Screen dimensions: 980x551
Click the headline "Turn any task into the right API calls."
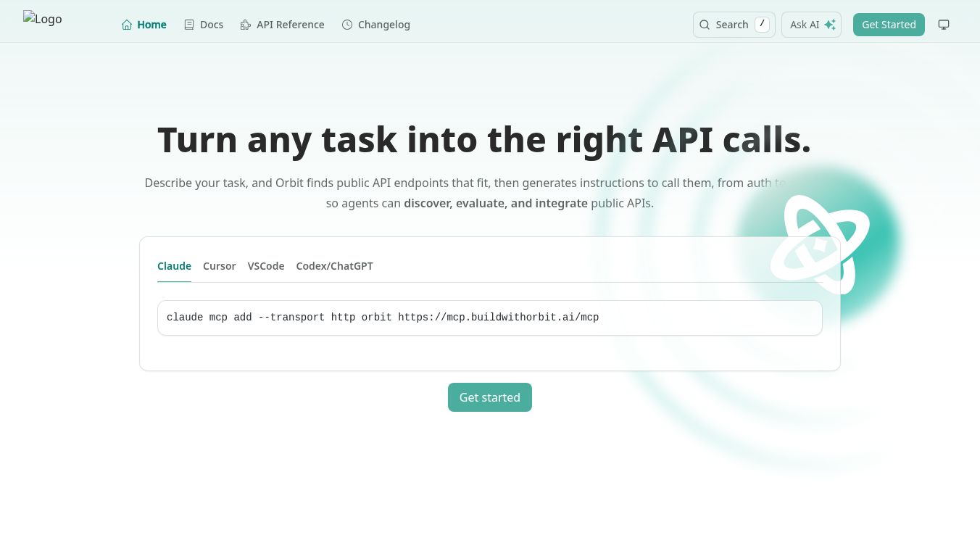(x=484, y=140)
